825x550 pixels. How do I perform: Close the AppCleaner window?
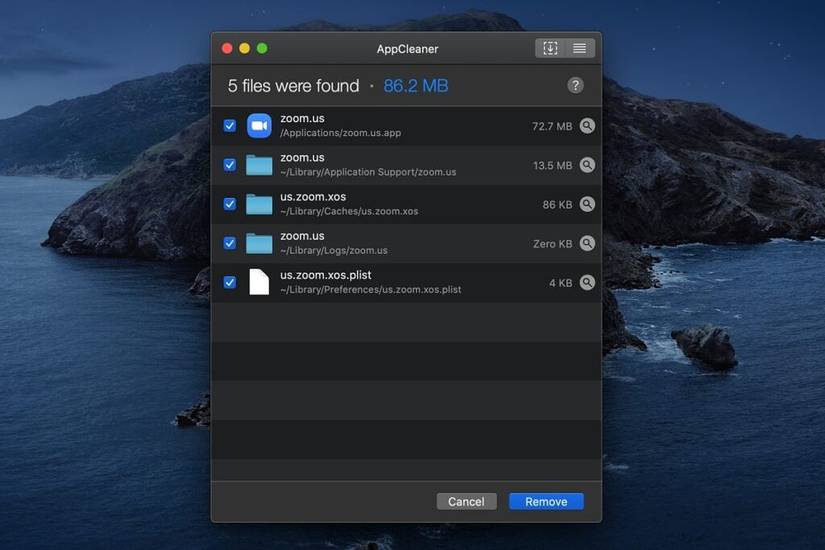tap(227, 48)
